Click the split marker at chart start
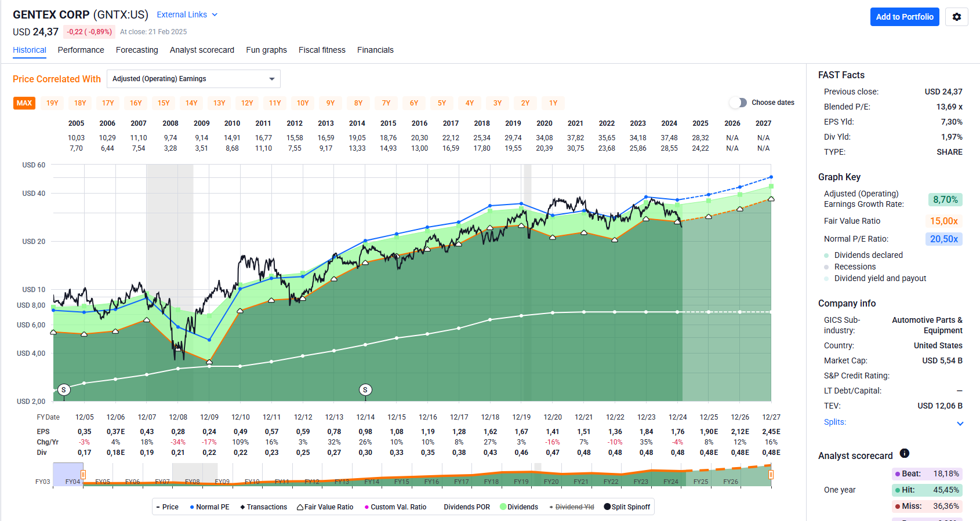The width and height of the screenshot is (980, 521). (64, 389)
